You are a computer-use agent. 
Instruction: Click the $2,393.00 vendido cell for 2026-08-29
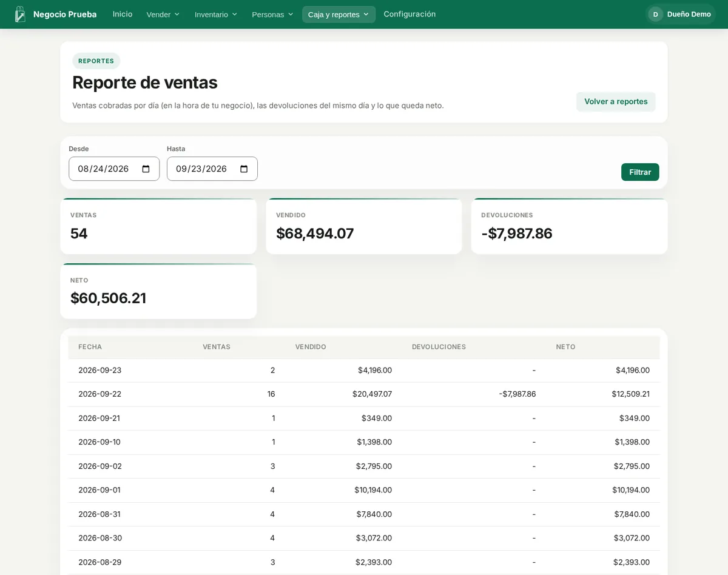[374, 562]
